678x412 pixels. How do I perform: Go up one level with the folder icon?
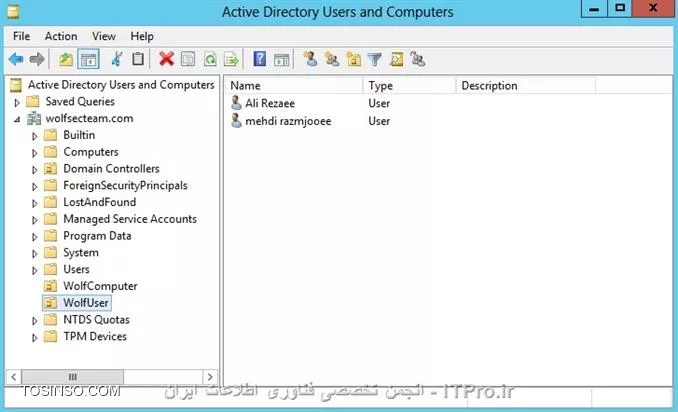click(x=66, y=59)
